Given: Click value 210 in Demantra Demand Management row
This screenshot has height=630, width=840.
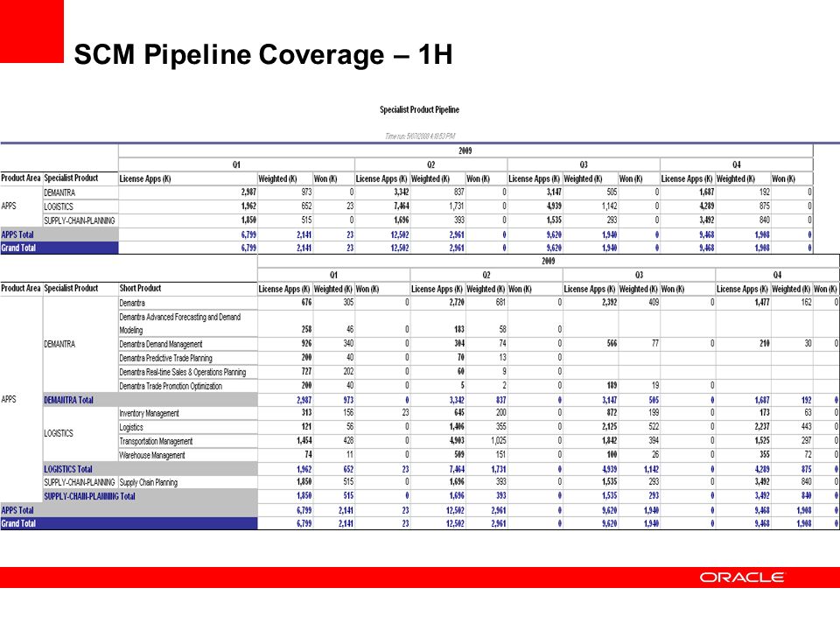Looking at the screenshot, I should pos(765,343).
